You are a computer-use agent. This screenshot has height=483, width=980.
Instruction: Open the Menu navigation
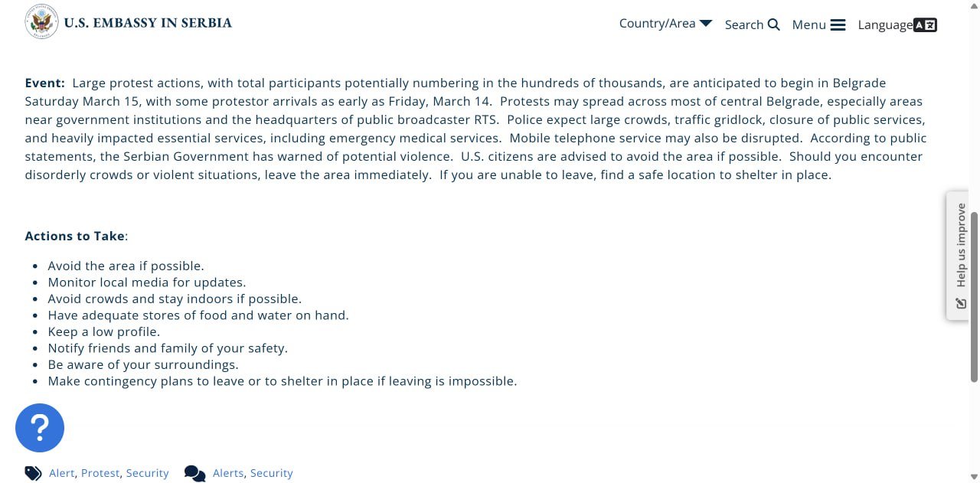click(809, 24)
